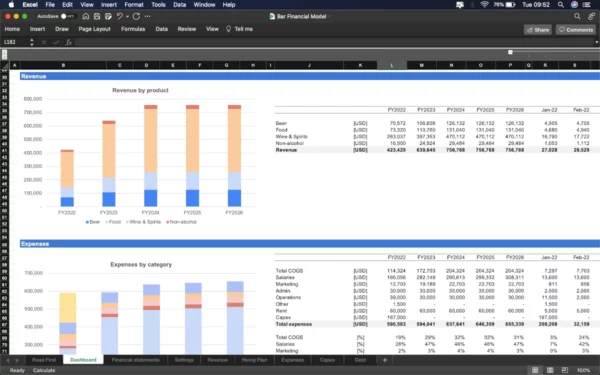Expand the Undo history dropdown arrow

(127, 16)
